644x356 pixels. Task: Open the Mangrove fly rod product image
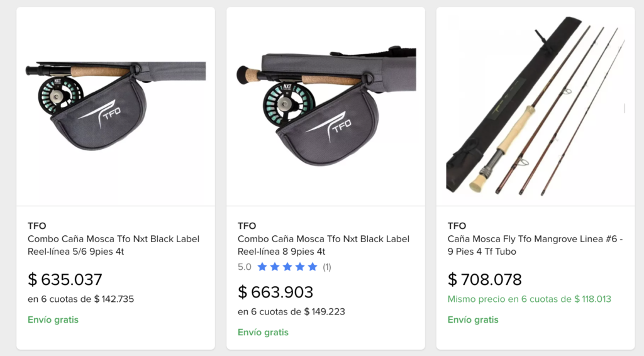click(535, 107)
